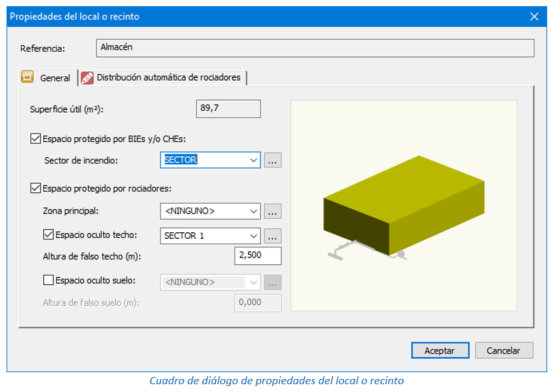Click the disabled ellipsis beside Espacio oculto suelo

click(272, 282)
